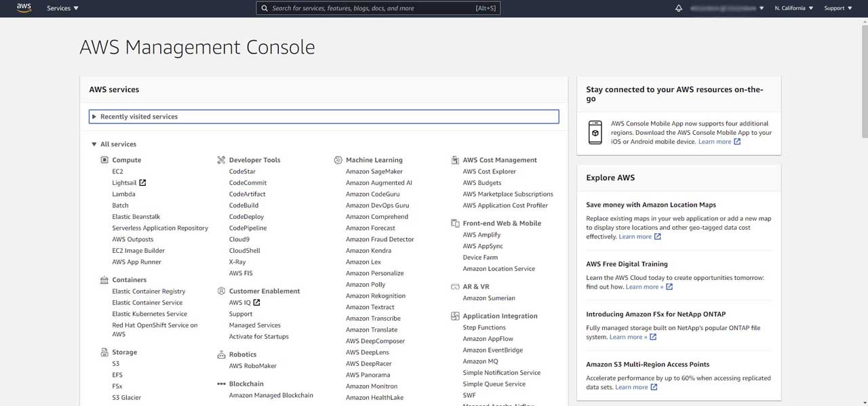Open Step Functions service

tap(484, 327)
